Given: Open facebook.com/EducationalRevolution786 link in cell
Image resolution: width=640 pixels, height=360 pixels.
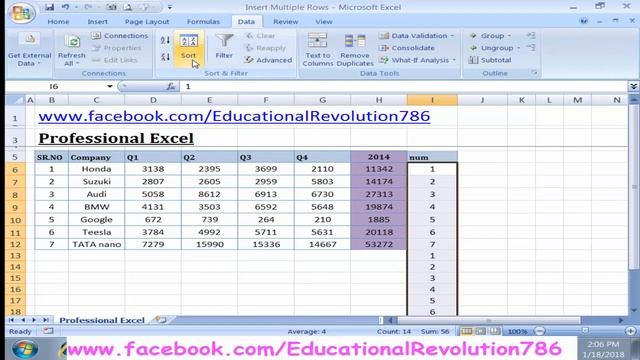Looking at the screenshot, I should click(234, 116).
